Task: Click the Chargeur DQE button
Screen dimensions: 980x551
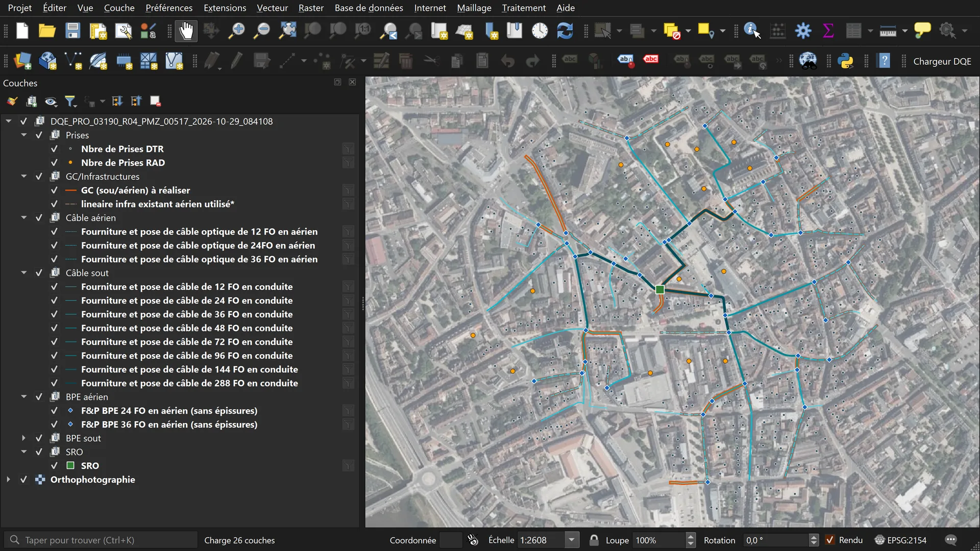Action: (x=942, y=61)
